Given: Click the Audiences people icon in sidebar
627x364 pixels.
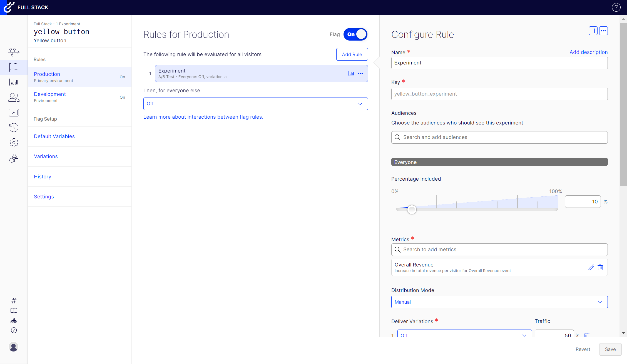Looking at the screenshot, I should tap(14, 97).
